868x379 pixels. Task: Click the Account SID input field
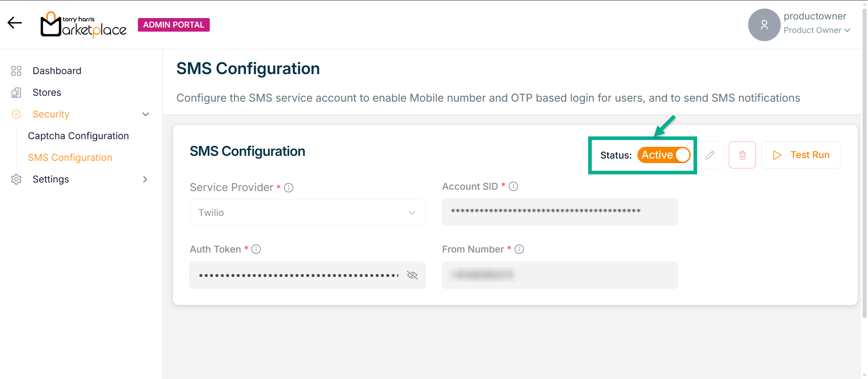[x=560, y=212]
